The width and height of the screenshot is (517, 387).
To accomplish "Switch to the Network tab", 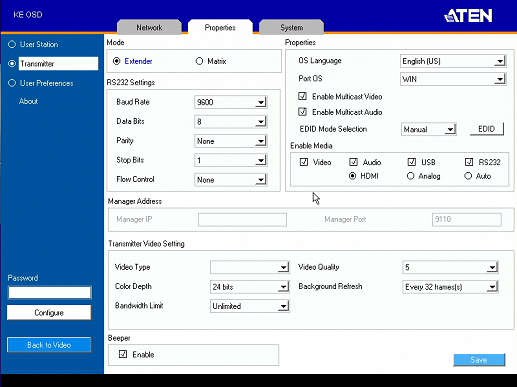I will tap(149, 27).
